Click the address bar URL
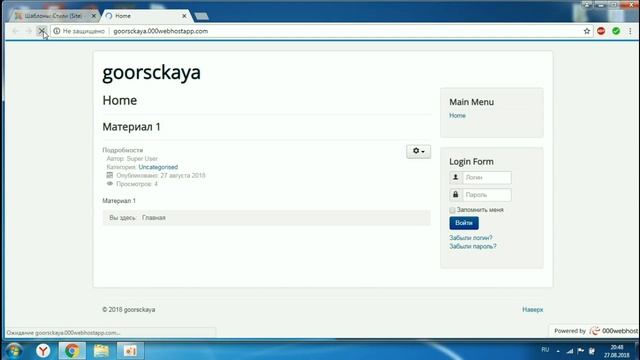This screenshot has height=360, width=640. pyautogui.click(x=160, y=31)
